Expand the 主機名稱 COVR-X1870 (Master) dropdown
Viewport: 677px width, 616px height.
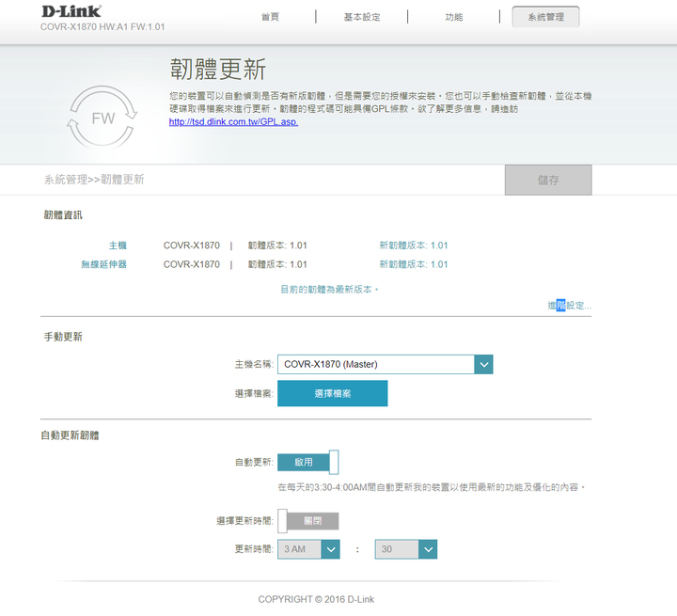point(386,364)
